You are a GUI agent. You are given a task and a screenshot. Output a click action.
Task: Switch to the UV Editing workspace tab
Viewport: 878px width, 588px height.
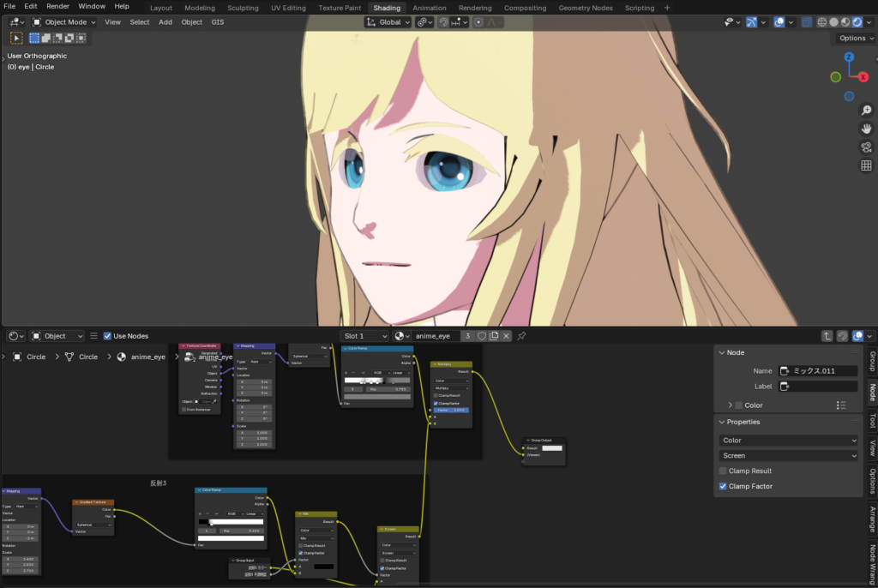(288, 8)
